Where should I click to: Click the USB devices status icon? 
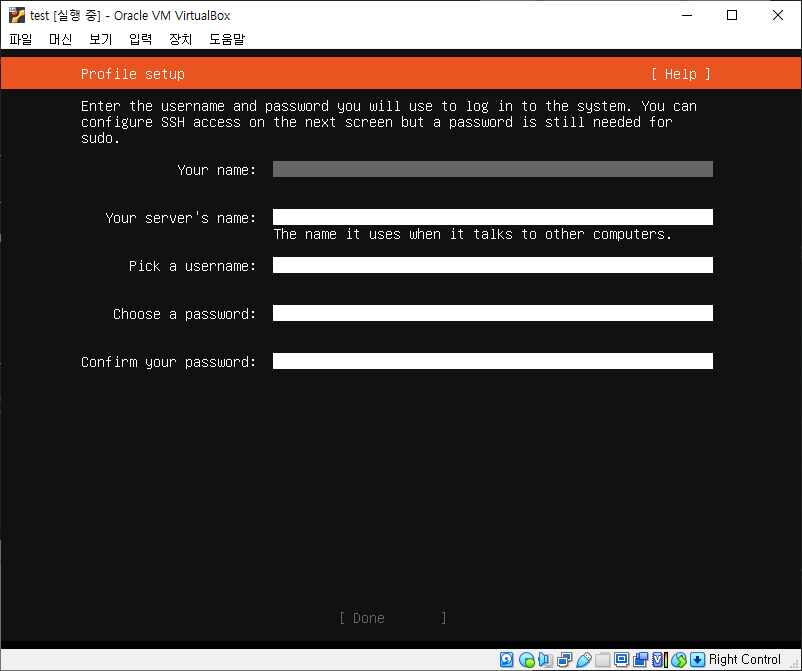click(x=584, y=660)
